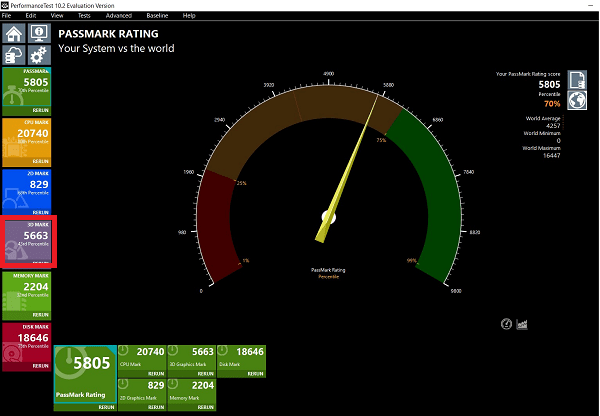
Task: Open the View menu
Action: (x=57, y=16)
